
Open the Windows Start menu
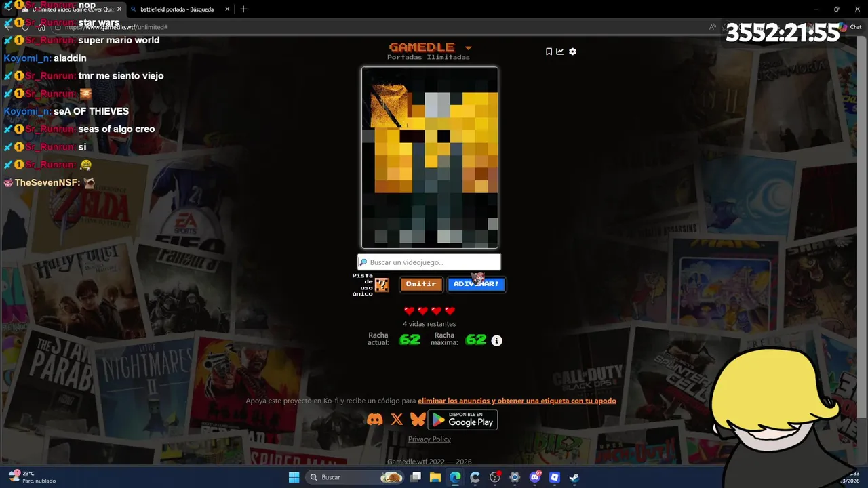[x=294, y=477]
